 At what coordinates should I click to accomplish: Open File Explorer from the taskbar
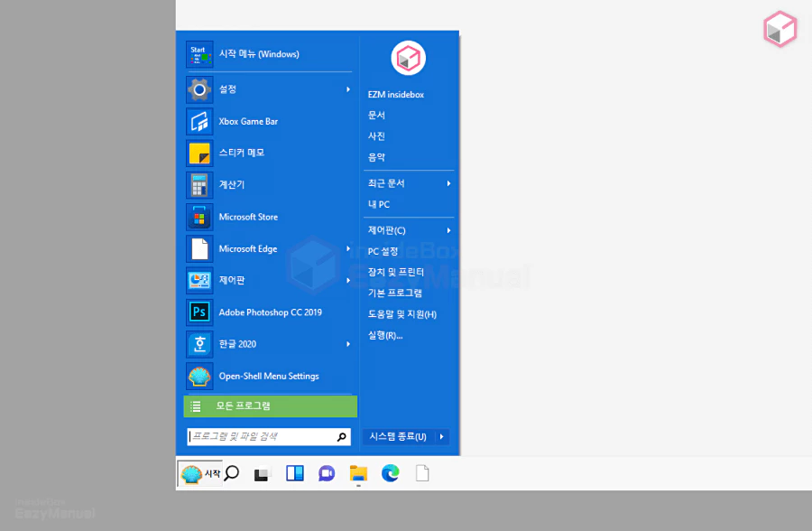click(358, 473)
